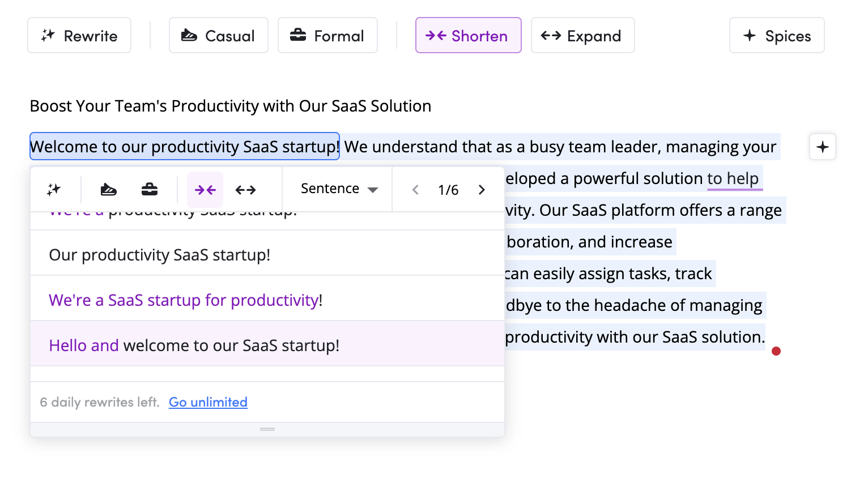Click the Rewrite button in top toolbar
The height and width of the screenshot is (504, 868).
[x=79, y=36]
